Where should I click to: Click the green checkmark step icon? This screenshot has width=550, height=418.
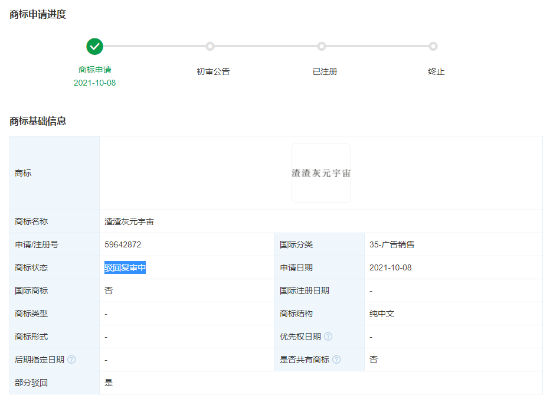[x=95, y=46]
